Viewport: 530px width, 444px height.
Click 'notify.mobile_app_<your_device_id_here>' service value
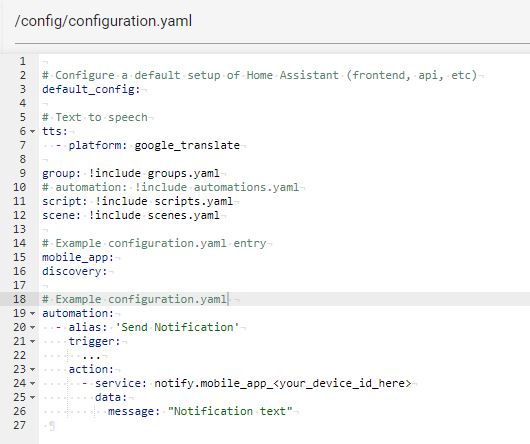pos(283,384)
